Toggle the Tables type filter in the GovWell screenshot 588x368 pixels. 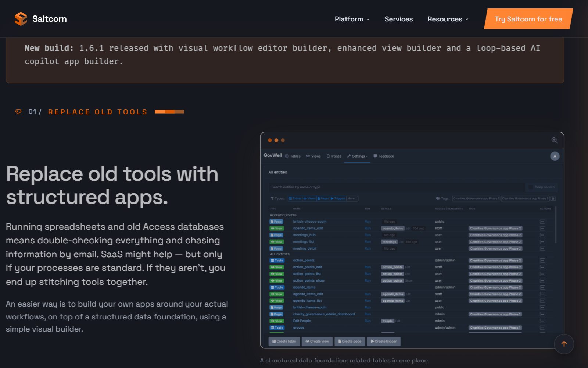pyautogui.click(x=295, y=198)
